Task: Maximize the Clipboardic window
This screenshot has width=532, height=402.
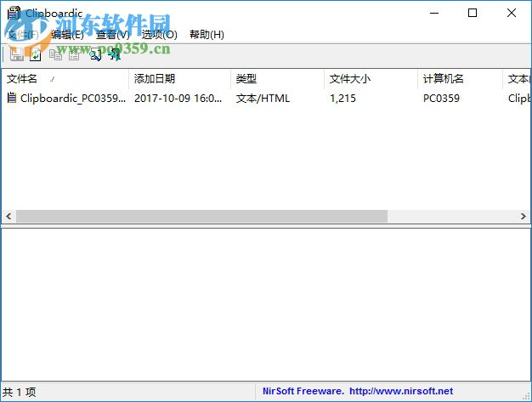Action: (473, 13)
